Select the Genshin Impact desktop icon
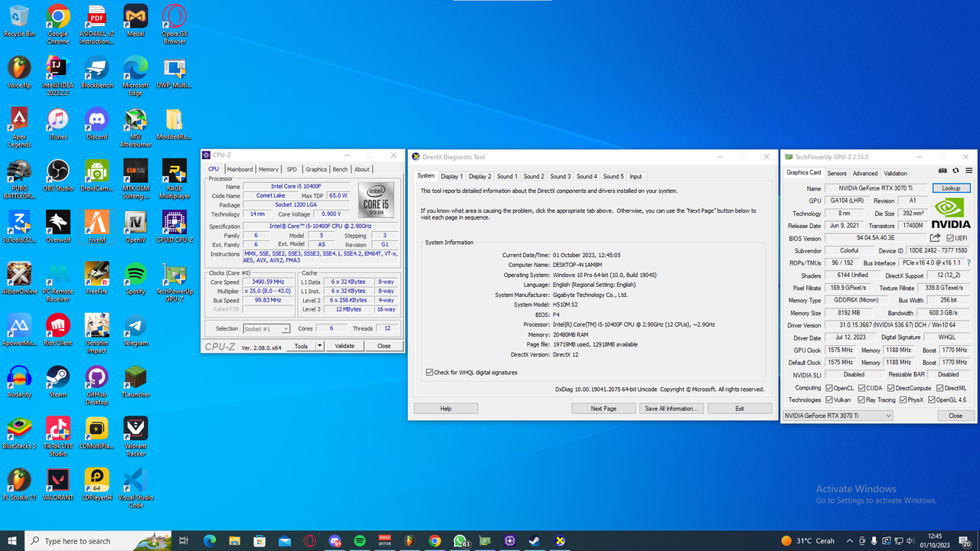Screen dimensions: 980x551 tap(97, 334)
